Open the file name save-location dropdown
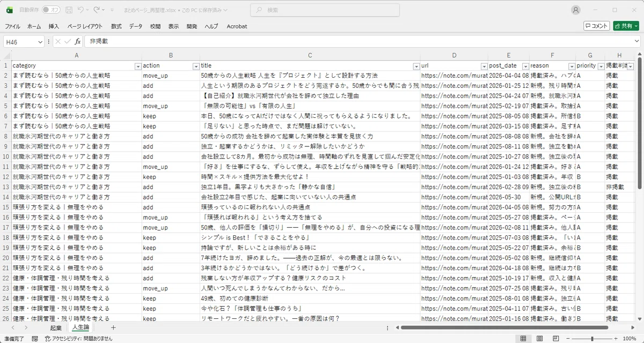Image resolution: width=644 pixels, height=343 pixels. (x=225, y=10)
